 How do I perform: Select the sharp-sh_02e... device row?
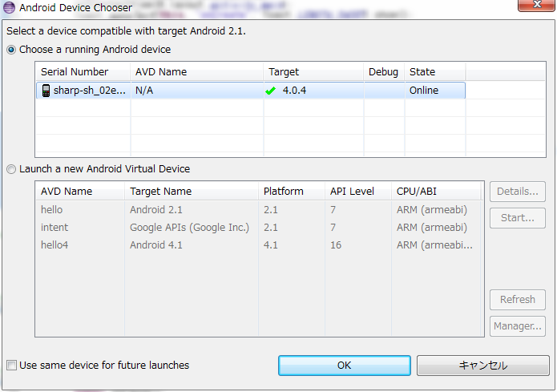tap(251, 91)
